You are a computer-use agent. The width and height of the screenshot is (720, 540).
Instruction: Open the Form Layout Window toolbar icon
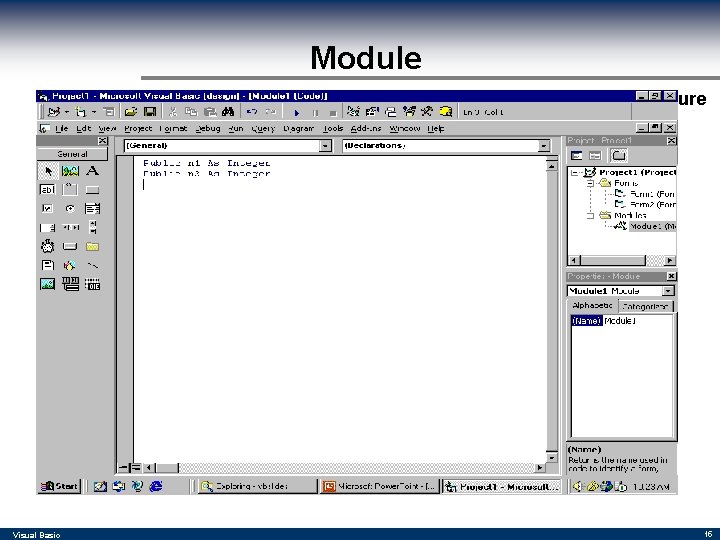390,112
